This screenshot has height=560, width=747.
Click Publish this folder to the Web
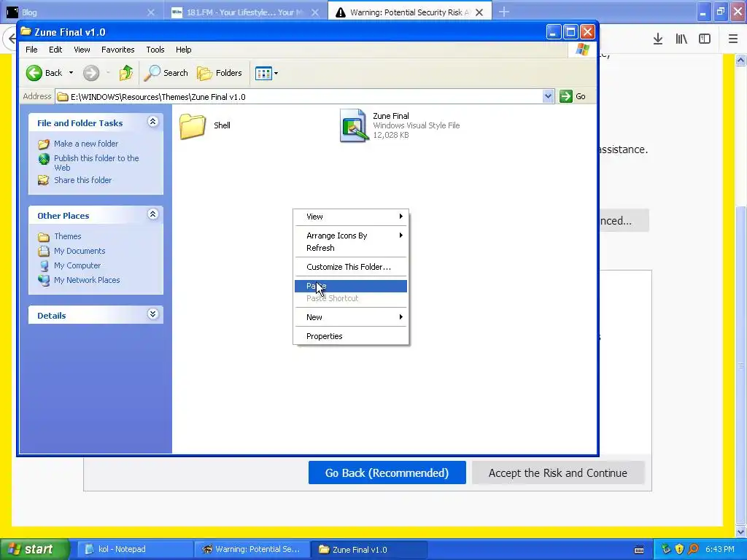pyautogui.click(x=96, y=163)
